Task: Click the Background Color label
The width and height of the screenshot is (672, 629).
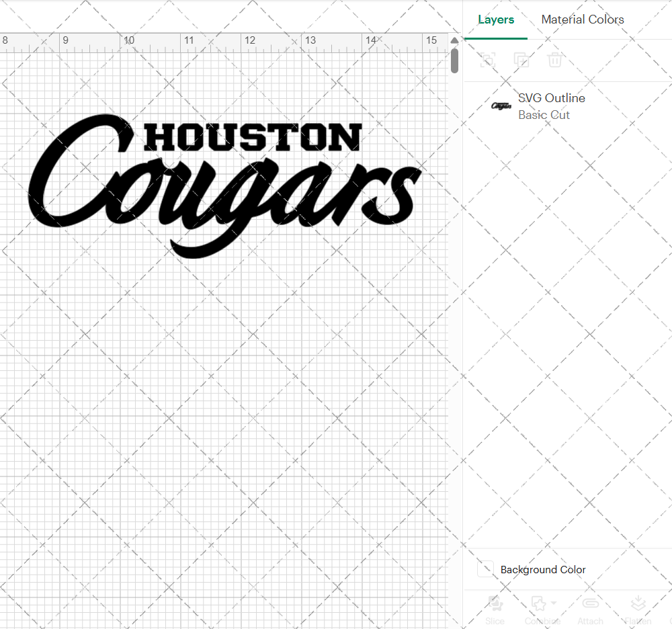Action: pyautogui.click(x=543, y=569)
